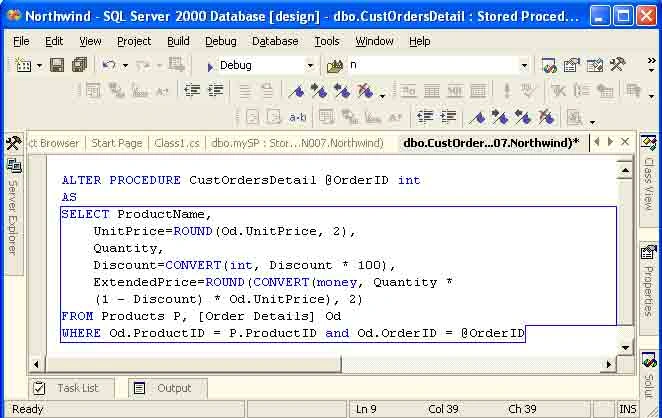The height and width of the screenshot is (418, 662).
Task: Click the Find in Files icon
Action: (x=334, y=65)
